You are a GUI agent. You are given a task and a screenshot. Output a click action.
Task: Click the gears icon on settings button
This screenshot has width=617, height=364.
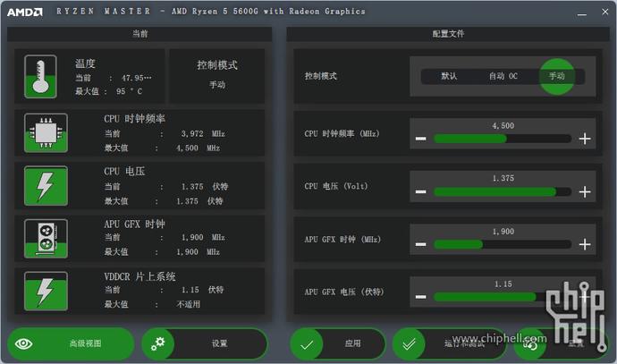pyautogui.click(x=158, y=343)
